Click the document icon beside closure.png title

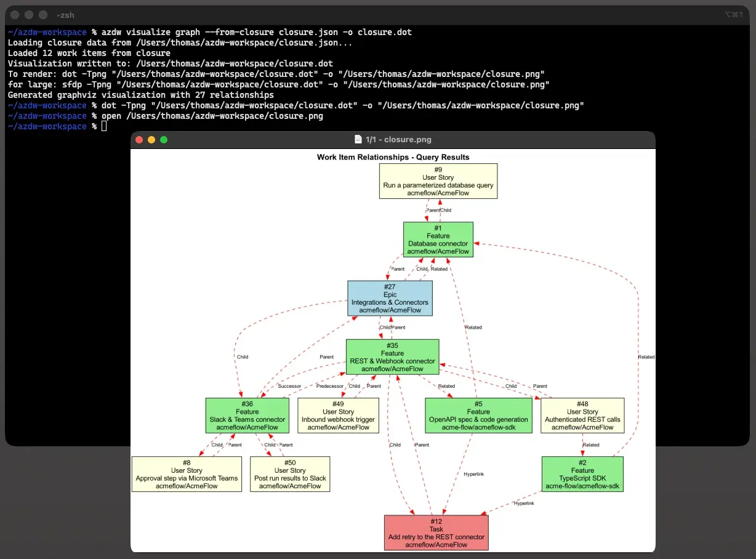pos(358,140)
